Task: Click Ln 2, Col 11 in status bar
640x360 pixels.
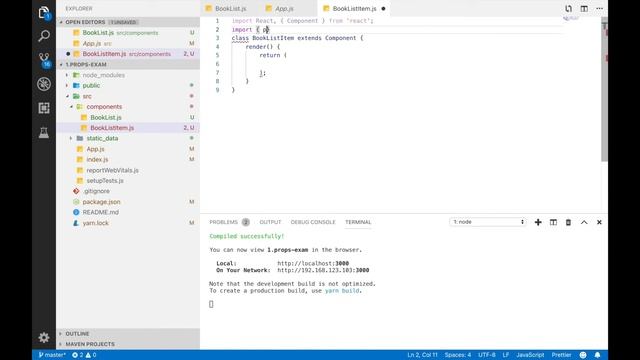Action: pos(422,355)
